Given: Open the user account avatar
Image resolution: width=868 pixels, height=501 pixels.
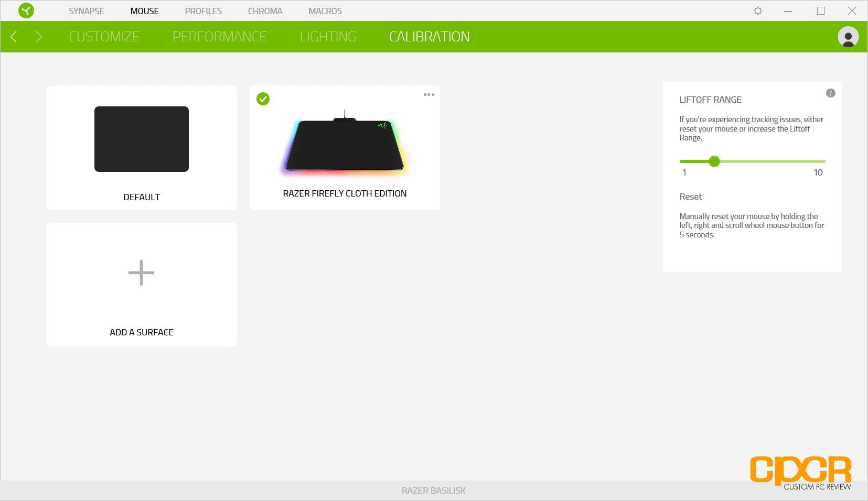Looking at the screenshot, I should pyautogui.click(x=848, y=37).
